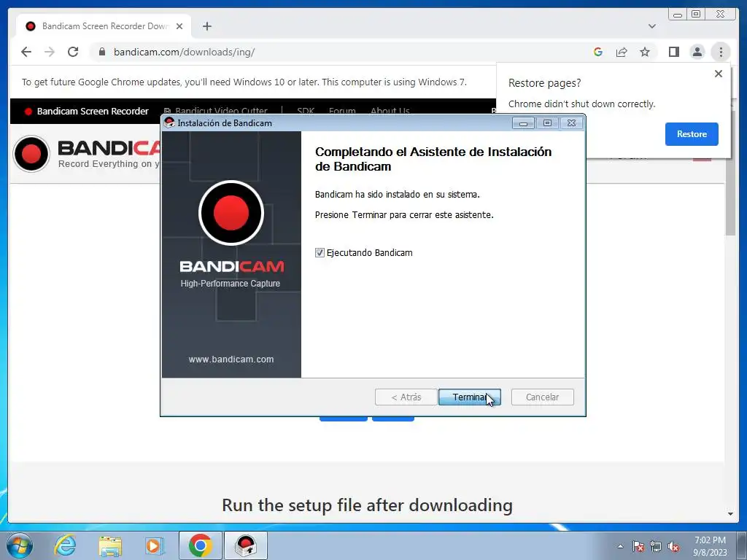
Task: Click 'Run the setup file after downloading' heading
Action: coord(367,505)
